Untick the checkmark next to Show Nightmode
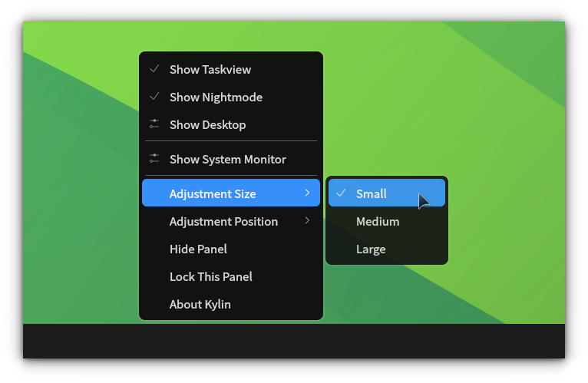The height and width of the screenshot is (383, 588). tap(154, 97)
